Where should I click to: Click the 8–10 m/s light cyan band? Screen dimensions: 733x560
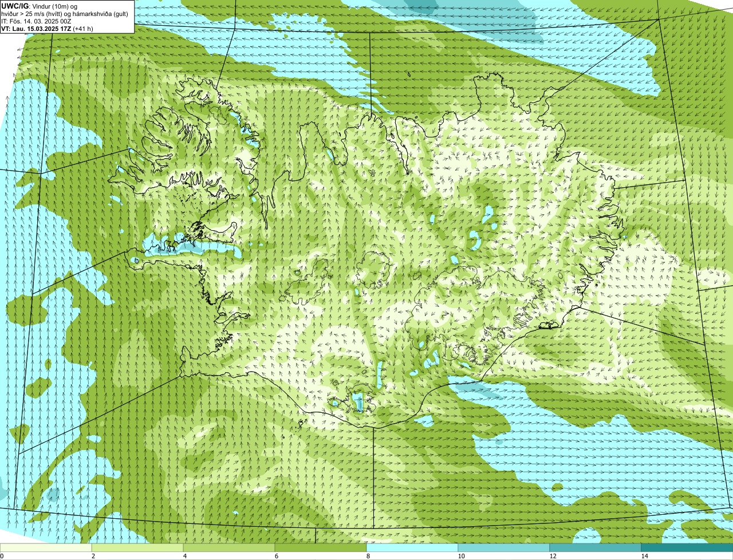point(412,547)
